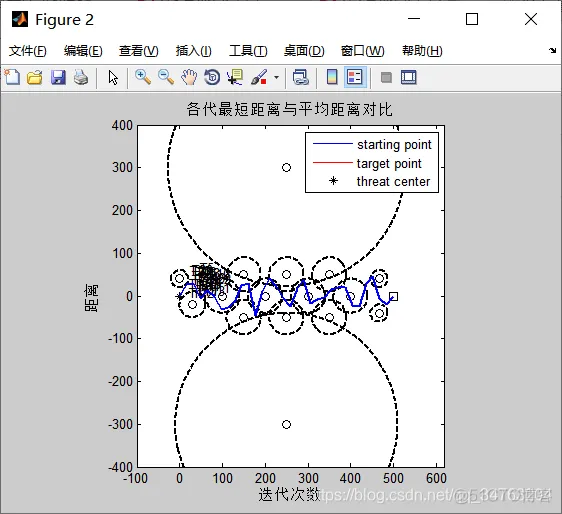Maximize the Figure 2 window

point(472,19)
